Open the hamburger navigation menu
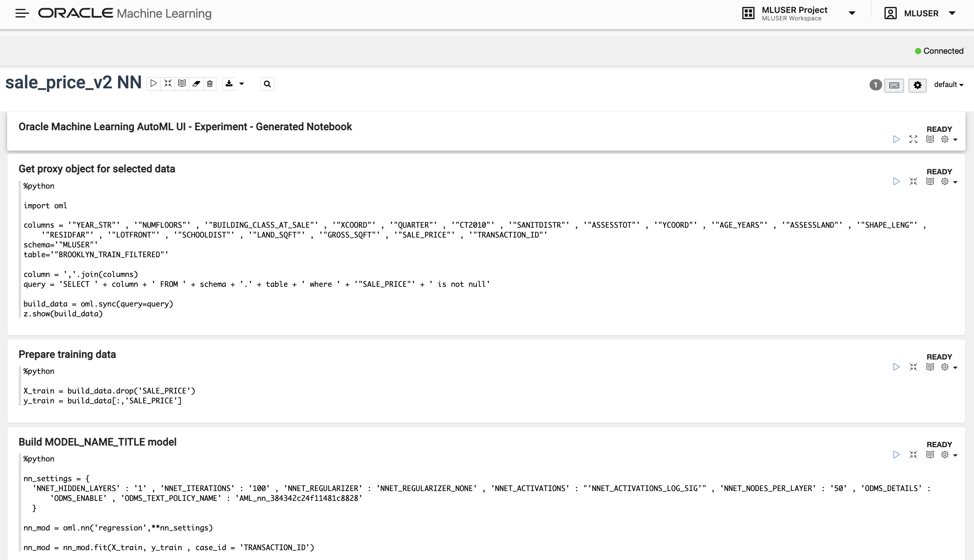The width and height of the screenshot is (974, 560). [x=22, y=14]
